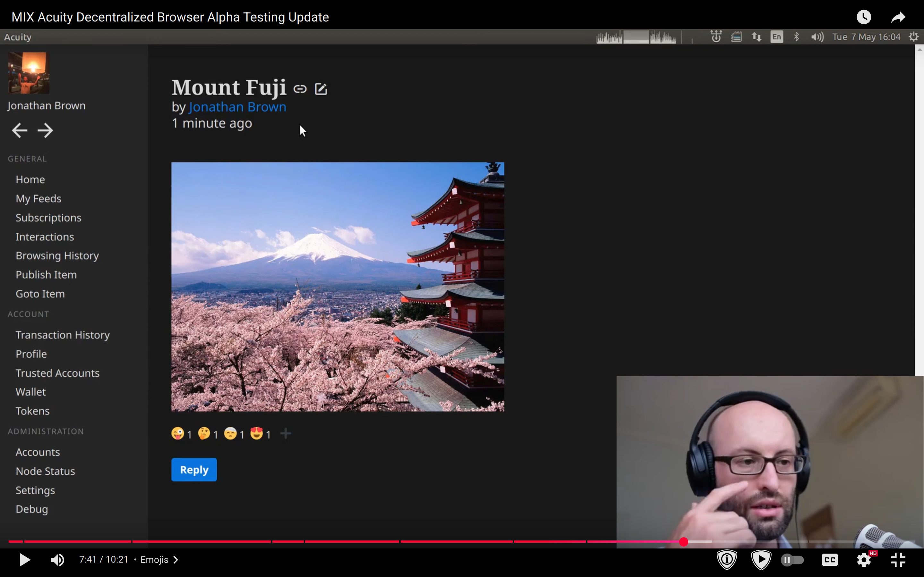Click the share arrow icon

point(898,17)
